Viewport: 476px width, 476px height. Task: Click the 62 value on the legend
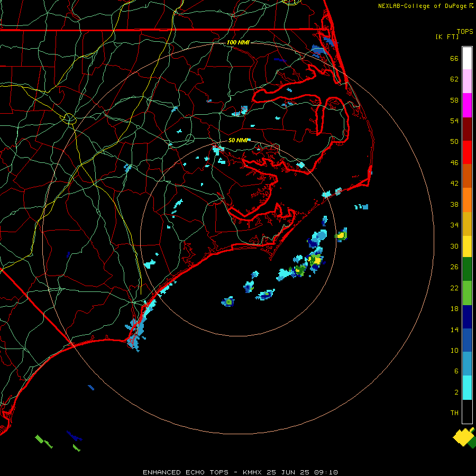pos(454,79)
